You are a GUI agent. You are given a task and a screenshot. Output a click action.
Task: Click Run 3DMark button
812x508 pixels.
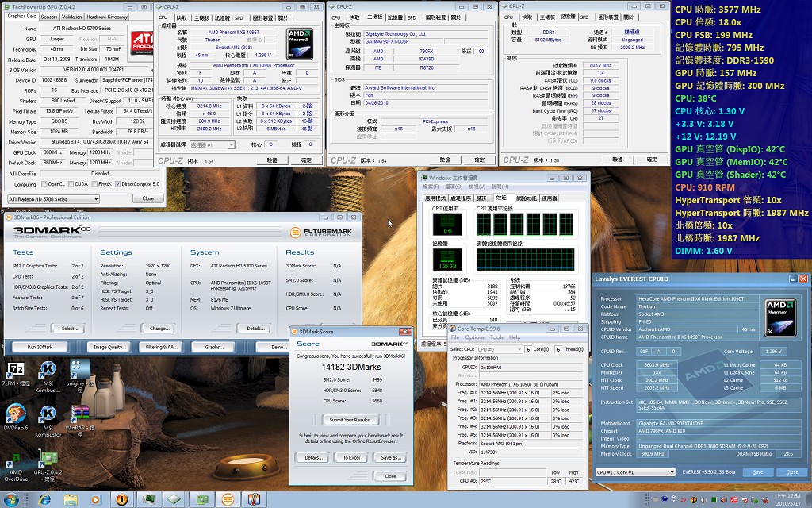pos(40,348)
